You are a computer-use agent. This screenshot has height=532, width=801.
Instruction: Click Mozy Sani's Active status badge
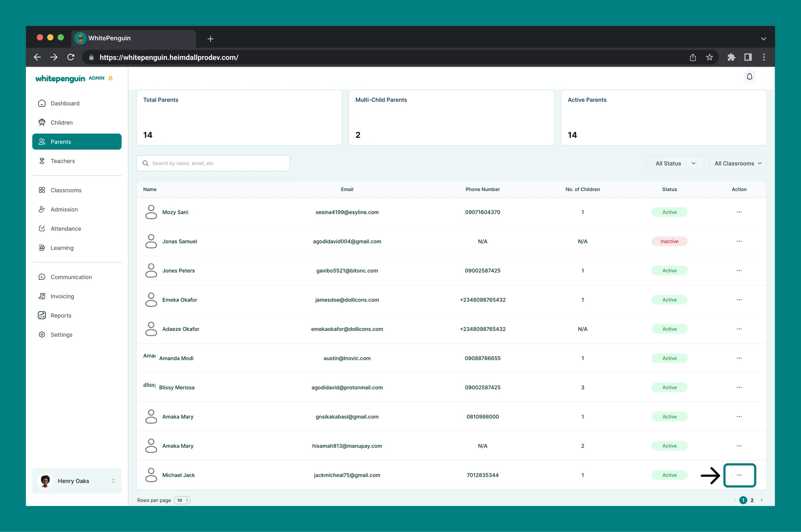(x=669, y=212)
